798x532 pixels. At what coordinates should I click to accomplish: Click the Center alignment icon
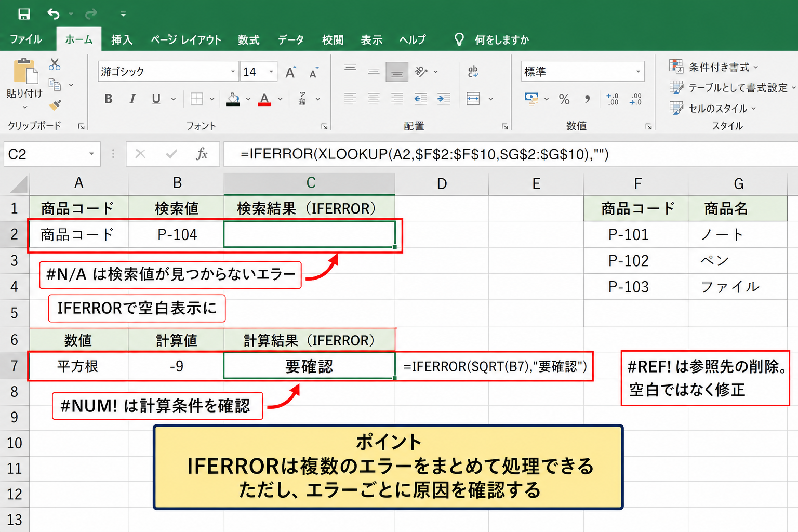(374, 99)
